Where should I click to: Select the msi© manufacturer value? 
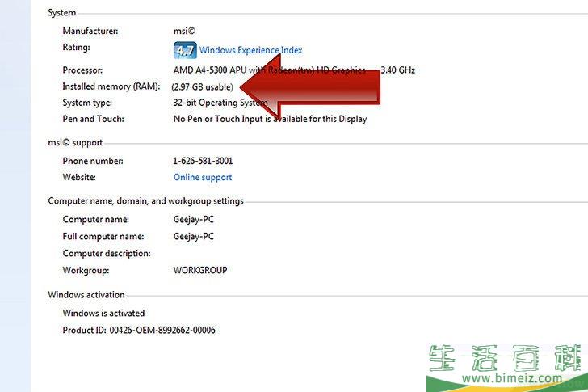186,31
